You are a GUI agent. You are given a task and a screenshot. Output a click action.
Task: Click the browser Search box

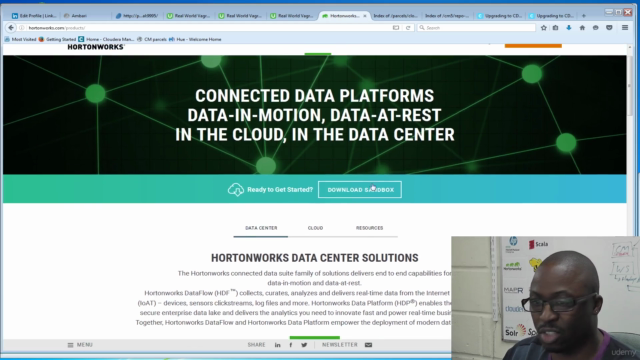[x=476, y=28]
